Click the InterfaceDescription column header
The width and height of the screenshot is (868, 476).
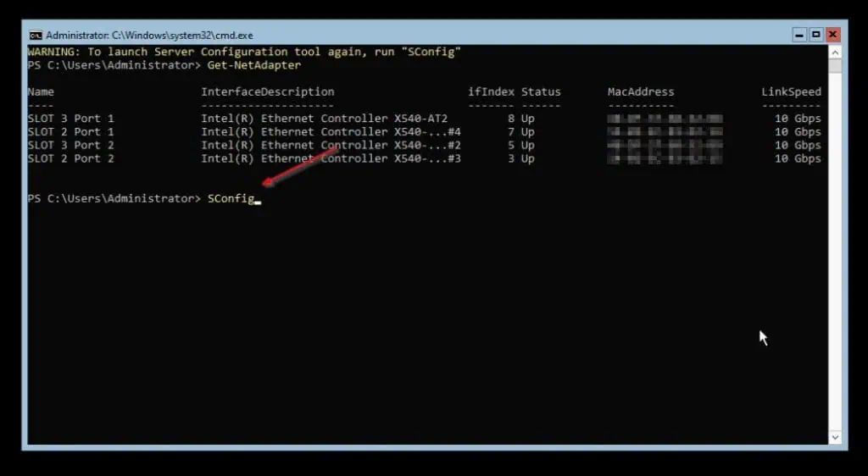(267, 91)
